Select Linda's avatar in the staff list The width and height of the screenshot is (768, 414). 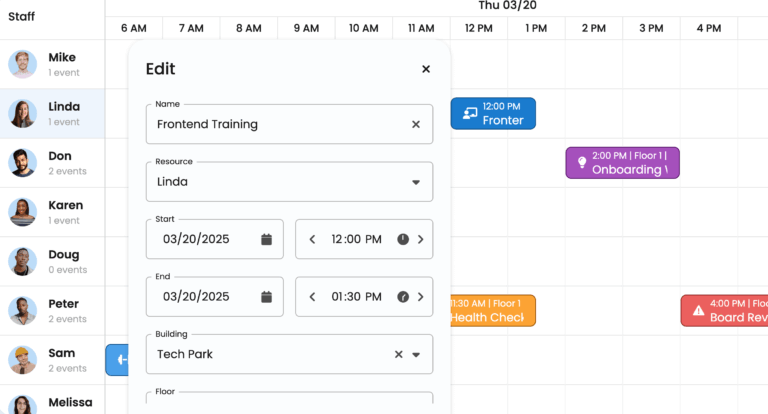[x=23, y=114]
